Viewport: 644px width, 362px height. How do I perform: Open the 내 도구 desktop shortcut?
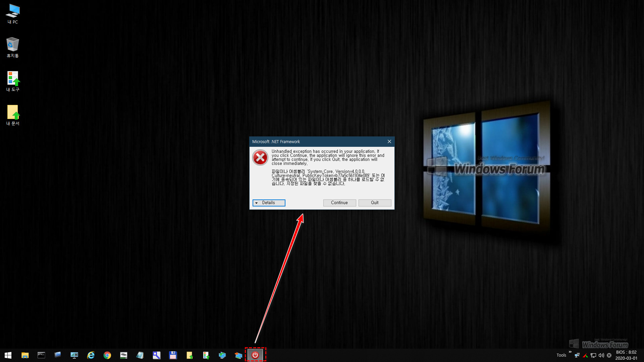(x=13, y=81)
